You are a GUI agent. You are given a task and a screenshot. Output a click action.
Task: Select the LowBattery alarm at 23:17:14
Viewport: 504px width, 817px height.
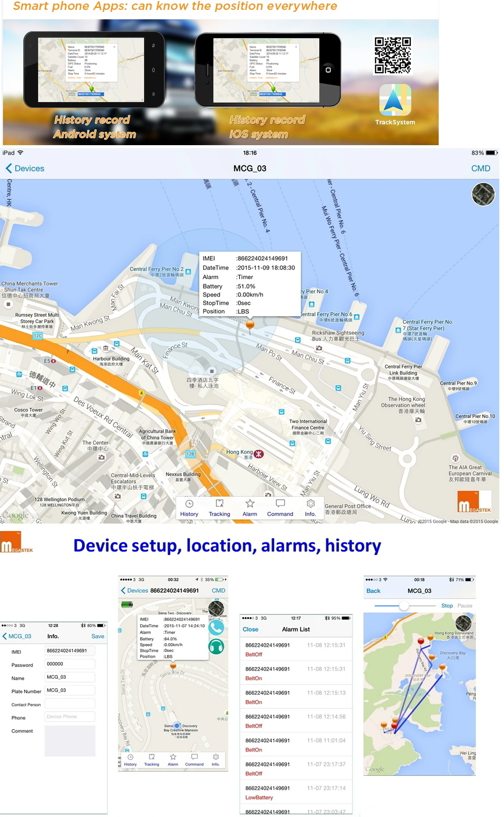pyautogui.click(x=296, y=792)
